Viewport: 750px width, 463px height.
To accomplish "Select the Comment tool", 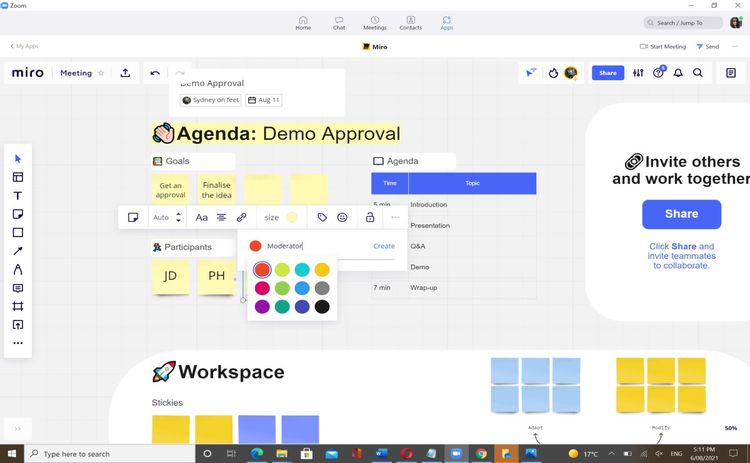I will pyautogui.click(x=18, y=288).
